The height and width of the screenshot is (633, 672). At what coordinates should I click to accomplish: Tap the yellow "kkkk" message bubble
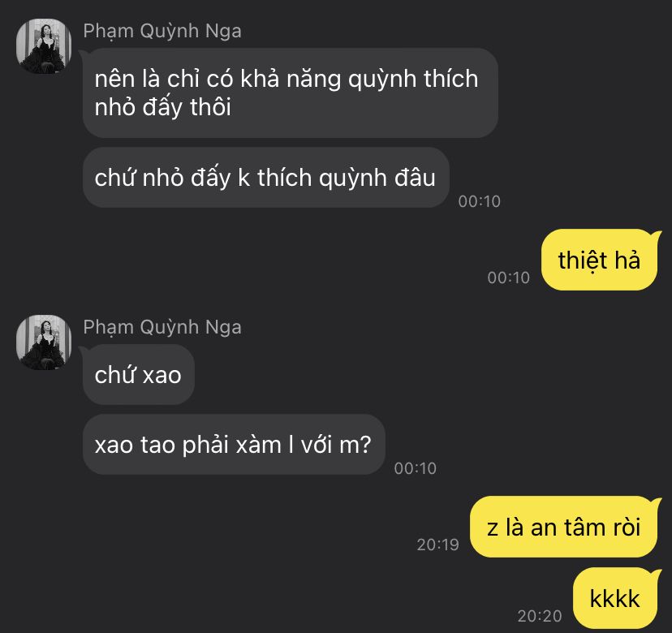coord(615,598)
